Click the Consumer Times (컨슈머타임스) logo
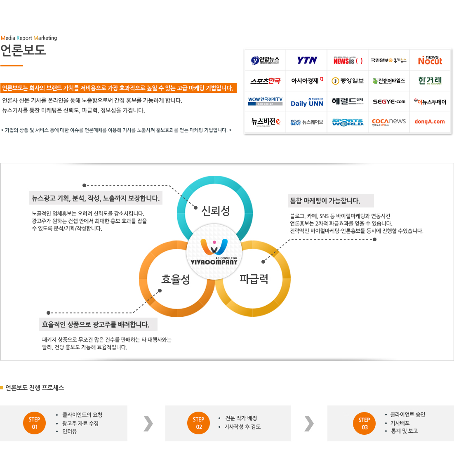Viewport: 454px width, 476px height. pyautogui.click(x=389, y=81)
